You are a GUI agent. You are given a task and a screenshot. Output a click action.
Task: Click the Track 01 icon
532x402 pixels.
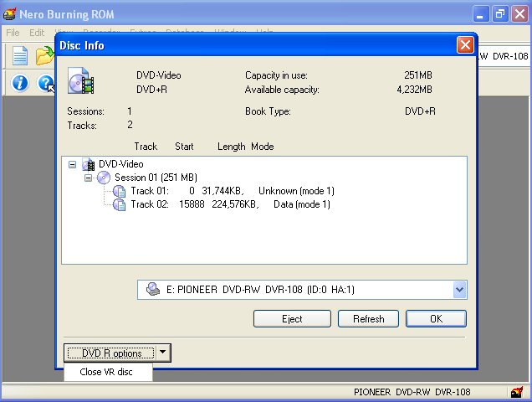pos(119,191)
